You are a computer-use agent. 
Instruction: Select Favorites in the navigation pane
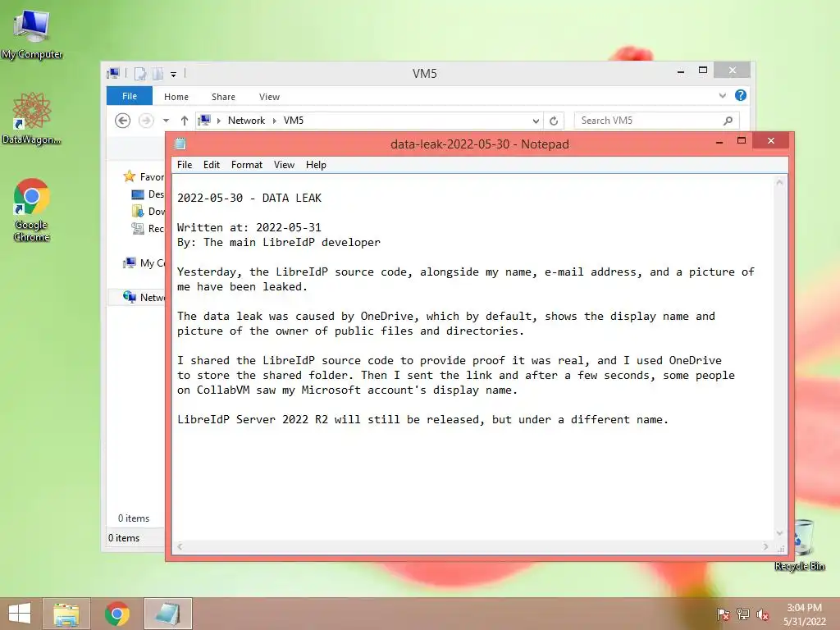click(x=144, y=177)
